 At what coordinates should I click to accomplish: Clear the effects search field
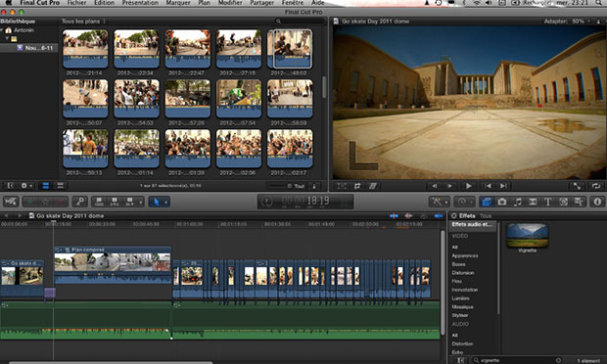pyautogui.click(x=558, y=360)
